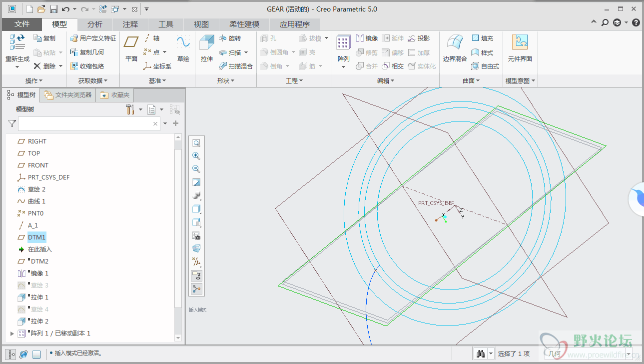Open the Favorites (收藏夹) panel tab
This screenshot has width=644, height=364.
115,95
